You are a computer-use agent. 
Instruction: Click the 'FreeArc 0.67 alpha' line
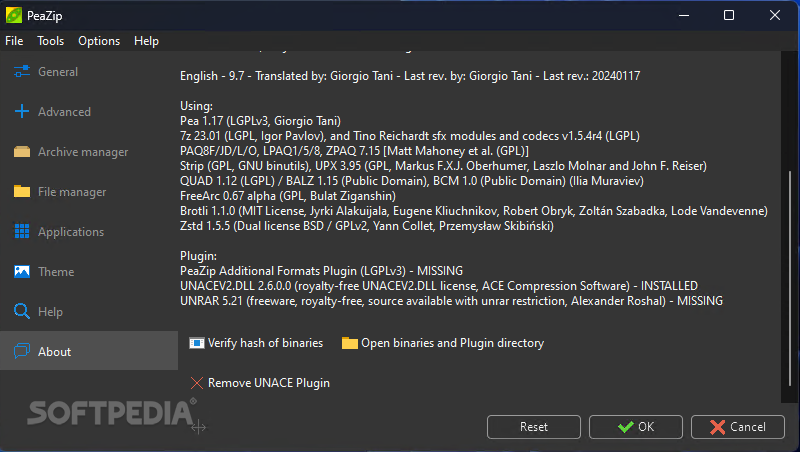coord(288,196)
